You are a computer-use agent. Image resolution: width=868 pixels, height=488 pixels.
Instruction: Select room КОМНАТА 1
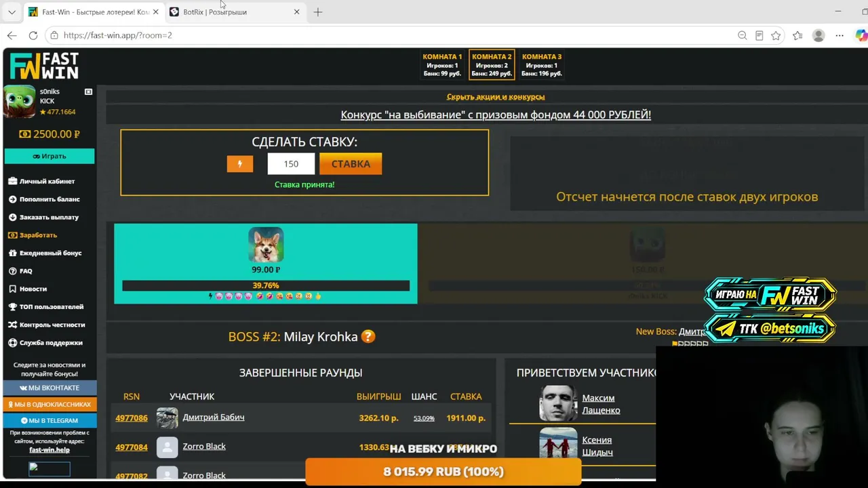point(442,65)
